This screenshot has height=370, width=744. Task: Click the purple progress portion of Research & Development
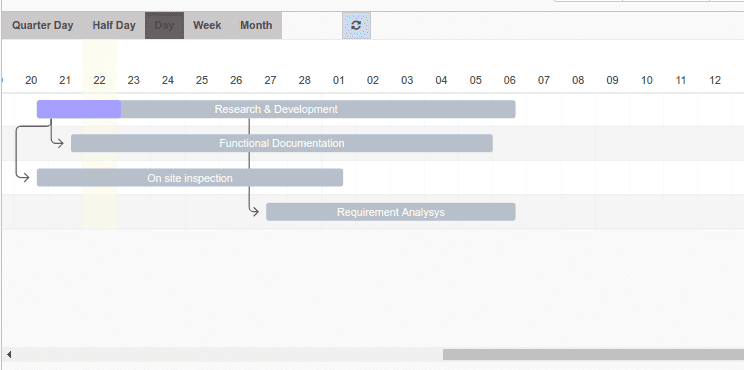[x=79, y=109]
